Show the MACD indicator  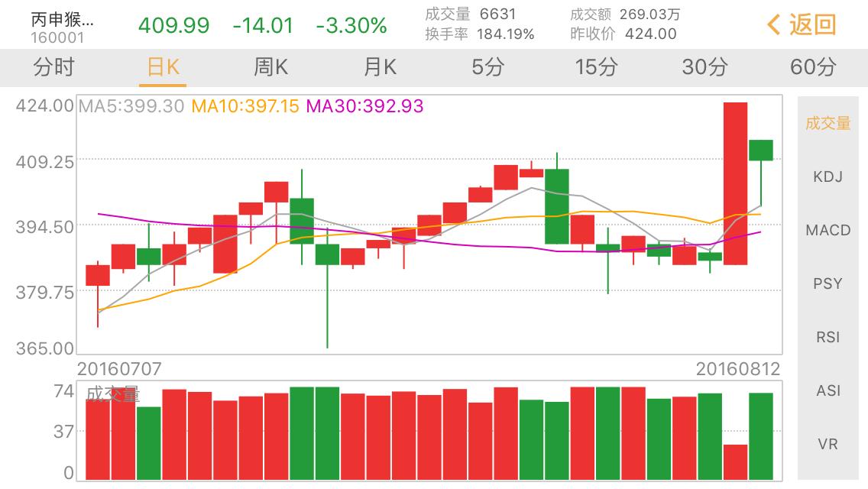coord(828,230)
